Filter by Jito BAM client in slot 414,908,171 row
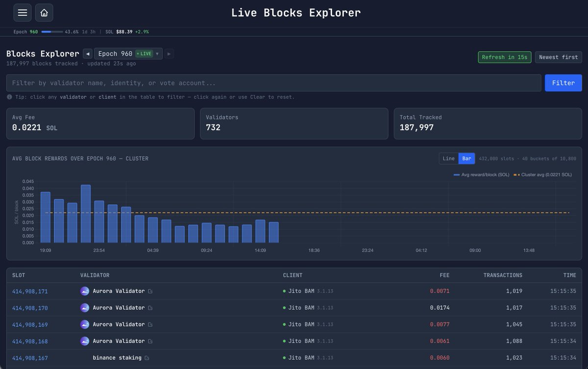 coord(301,291)
